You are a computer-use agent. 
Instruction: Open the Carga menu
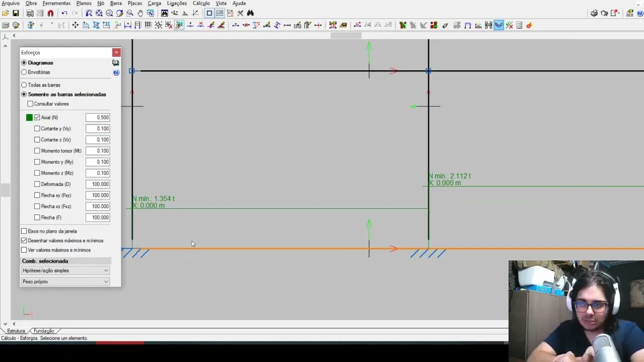click(154, 4)
